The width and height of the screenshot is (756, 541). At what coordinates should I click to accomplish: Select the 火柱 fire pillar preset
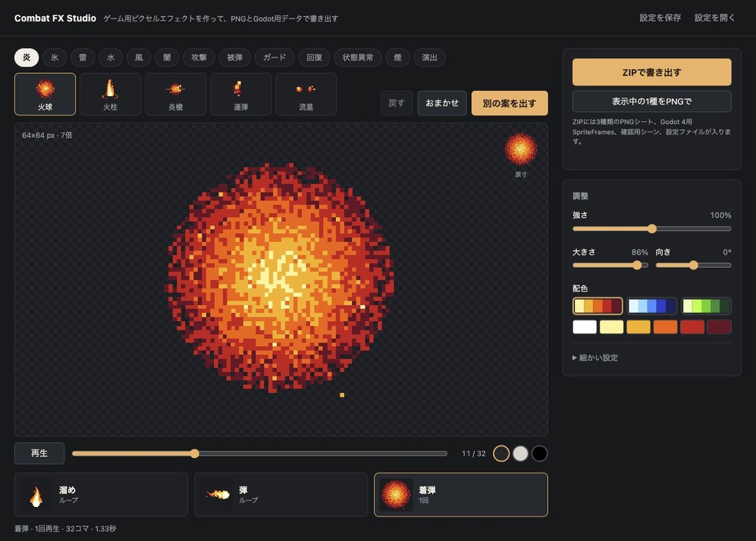(111, 94)
